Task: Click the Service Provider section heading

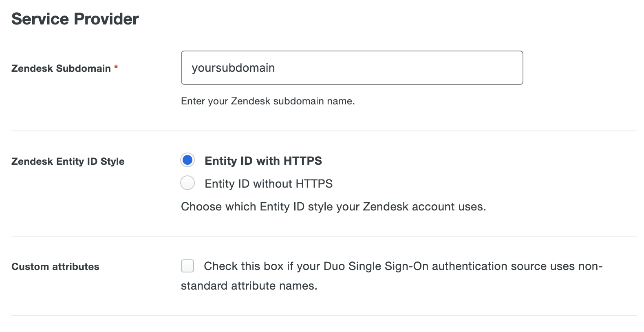Action: pos(75,18)
